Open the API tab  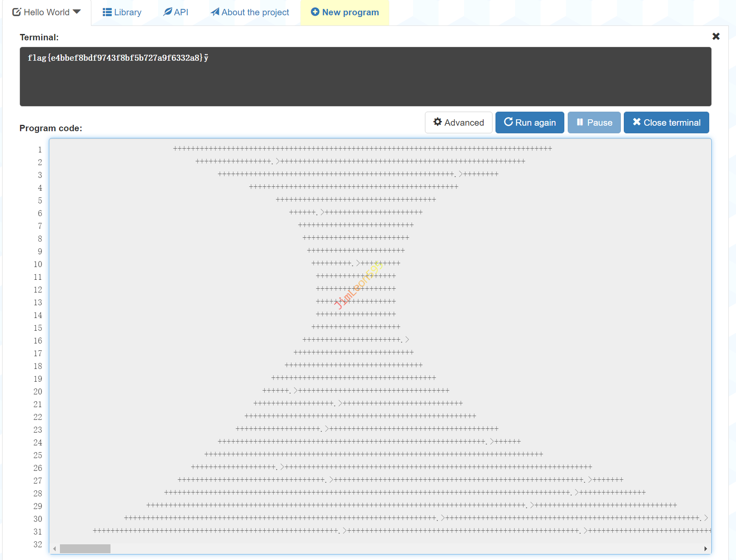[176, 12]
